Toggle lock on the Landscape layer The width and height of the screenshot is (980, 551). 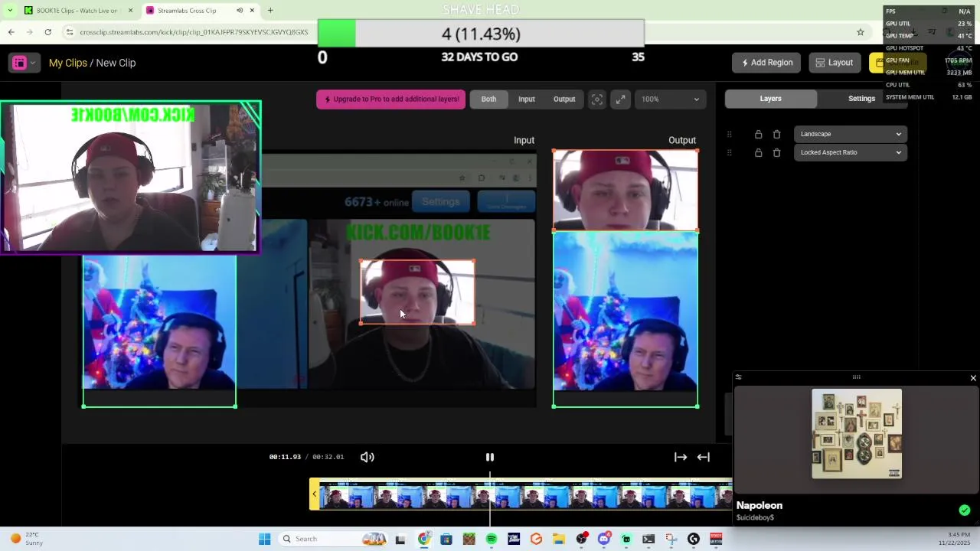click(758, 134)
